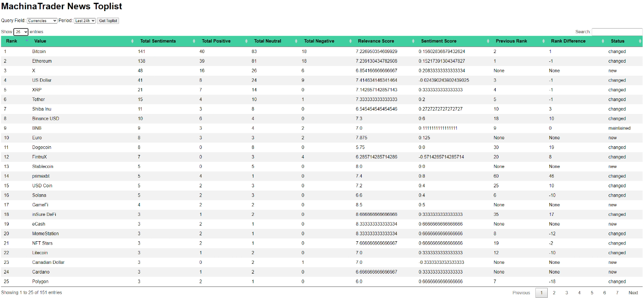Sort the table by the Value column
644x298 pixels.
pos(81,41)
